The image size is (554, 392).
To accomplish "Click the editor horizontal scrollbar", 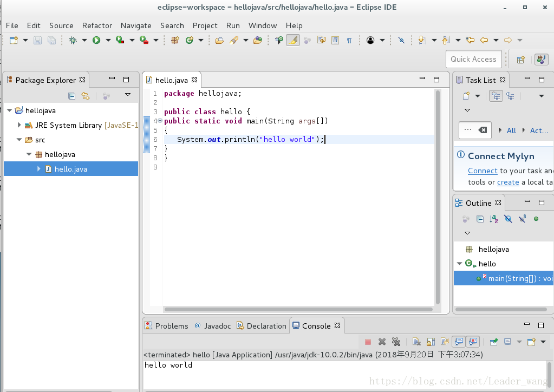I will click(298, 309).
